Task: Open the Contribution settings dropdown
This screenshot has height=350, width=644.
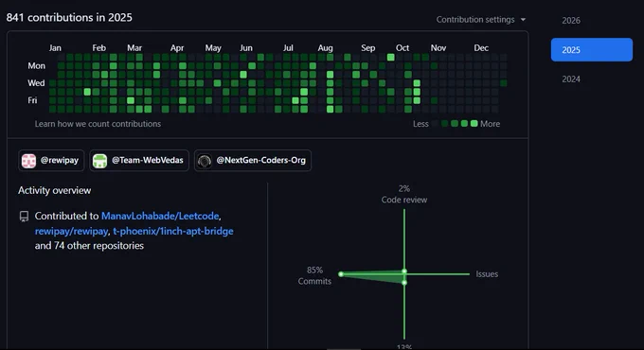Action: tap(480, 20)
